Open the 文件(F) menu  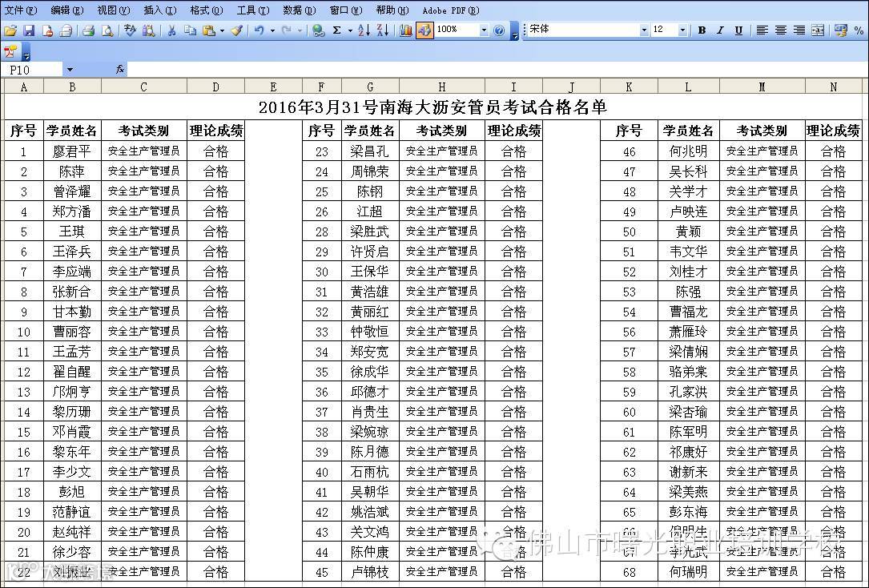[21, 10]
